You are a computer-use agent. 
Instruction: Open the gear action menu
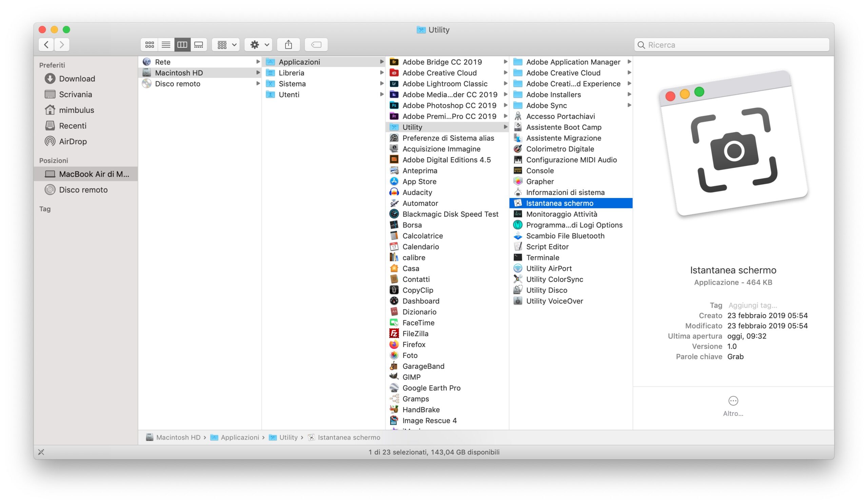[x=259, y=45]
